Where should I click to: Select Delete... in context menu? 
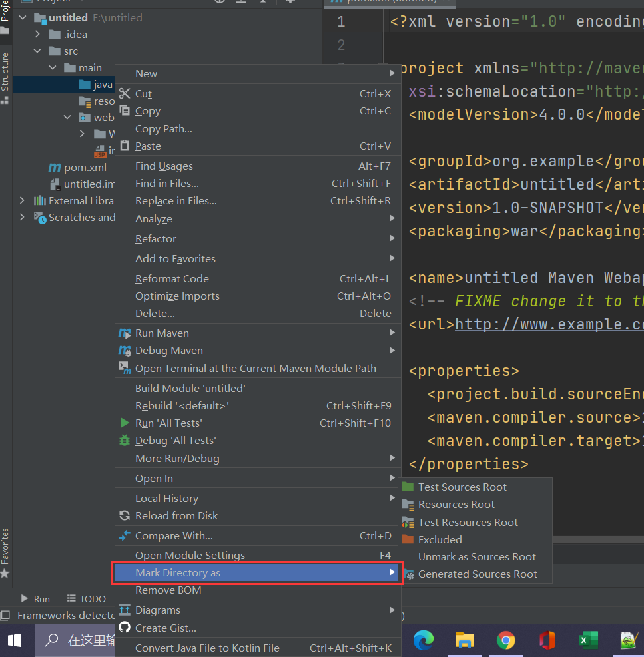pos(258,314)
